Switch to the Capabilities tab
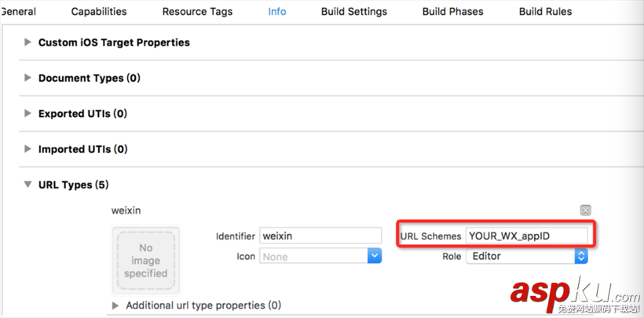 coord(98,12)
